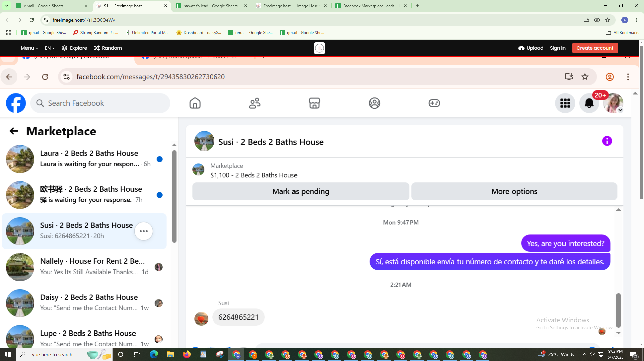Click Create account button
The width and height of the screenshot is (644, 361).
tap(595, 48)
